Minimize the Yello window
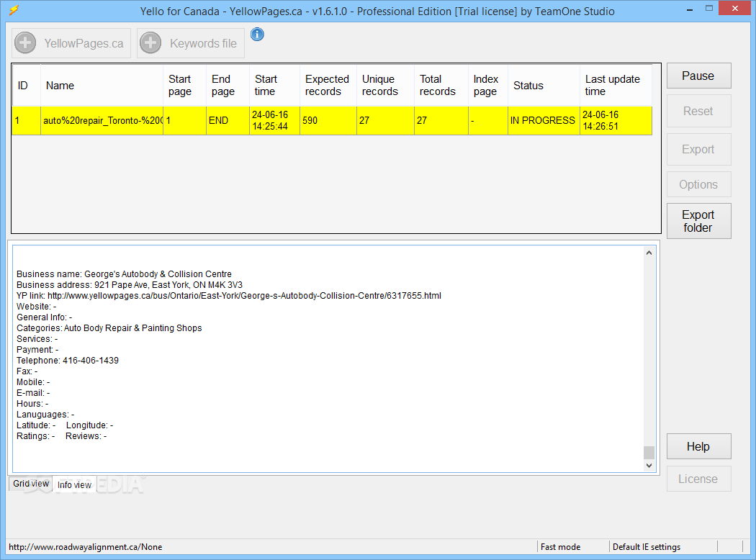 click(x=690, y=9)
